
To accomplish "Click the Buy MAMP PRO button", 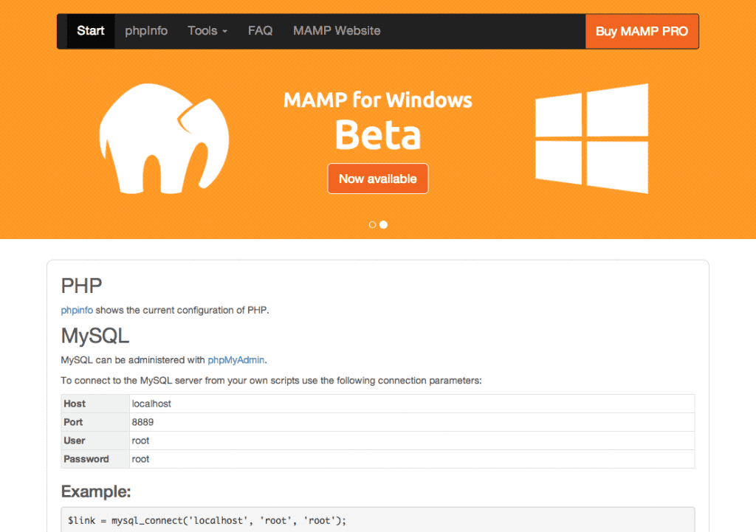I will [642, 31].
